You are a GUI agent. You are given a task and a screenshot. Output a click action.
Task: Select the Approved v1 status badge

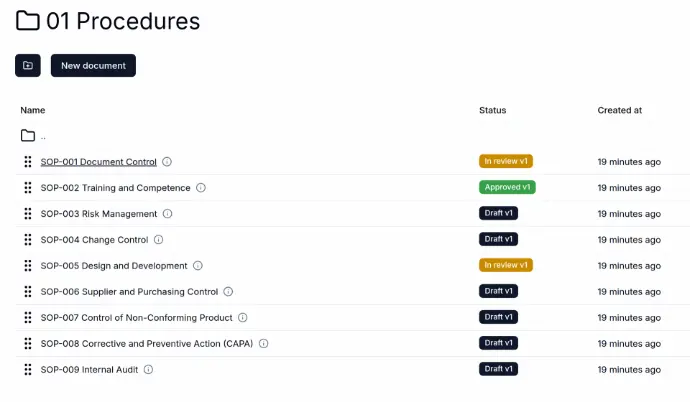click(507, 187)
